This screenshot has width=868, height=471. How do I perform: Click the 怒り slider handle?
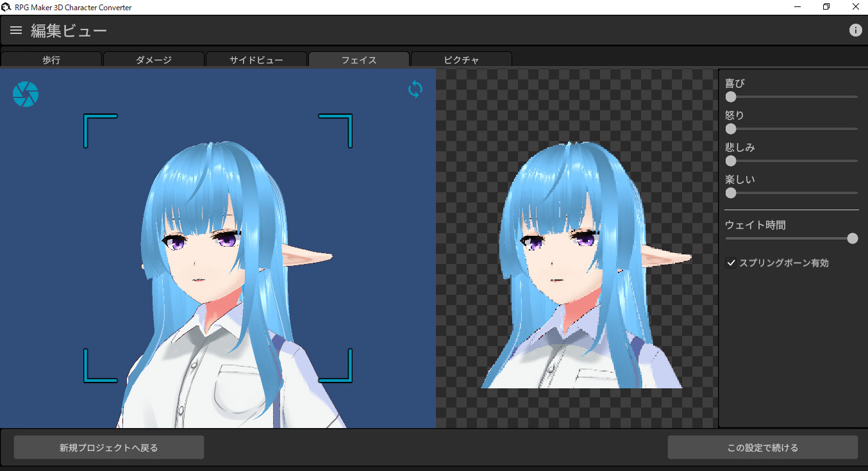(x=730, y=129)
